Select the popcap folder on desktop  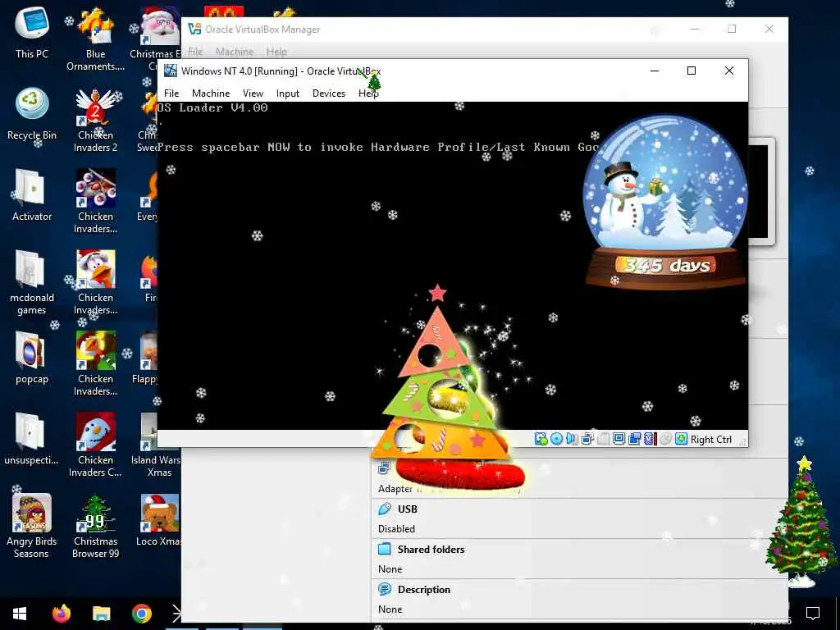coord(32,358)
